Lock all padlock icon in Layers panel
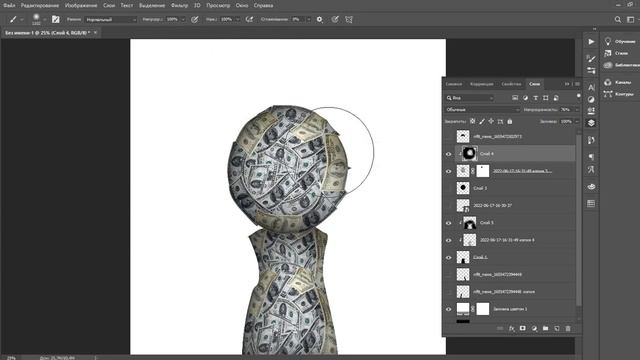Image resolution: width=640 pixels, height=360 pixels. click(509, 121)
